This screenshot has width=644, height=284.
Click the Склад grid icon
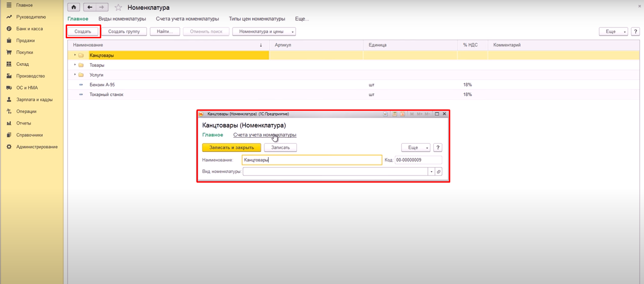[x=9, y=64]
